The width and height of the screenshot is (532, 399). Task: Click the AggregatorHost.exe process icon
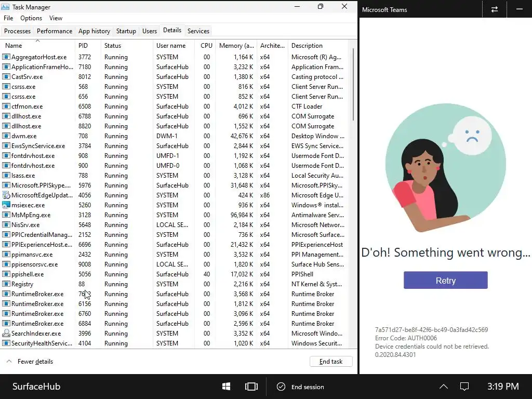pyautogui.click(x=6, y=57)
